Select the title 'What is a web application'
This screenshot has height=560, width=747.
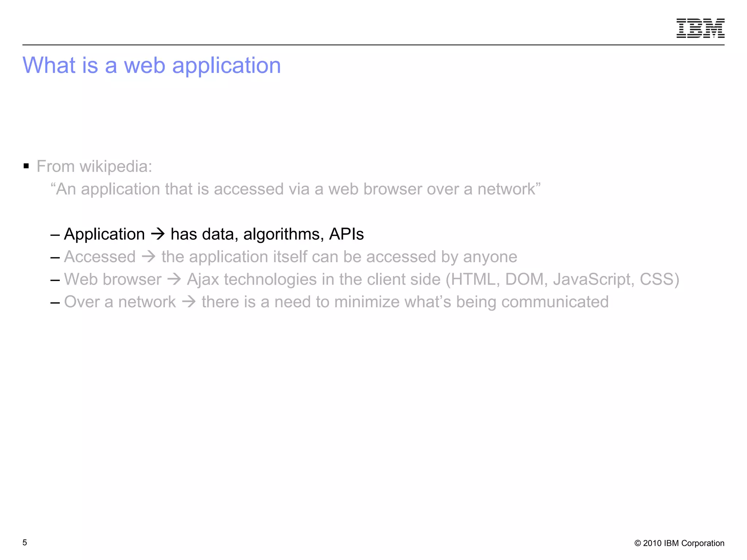152,66
